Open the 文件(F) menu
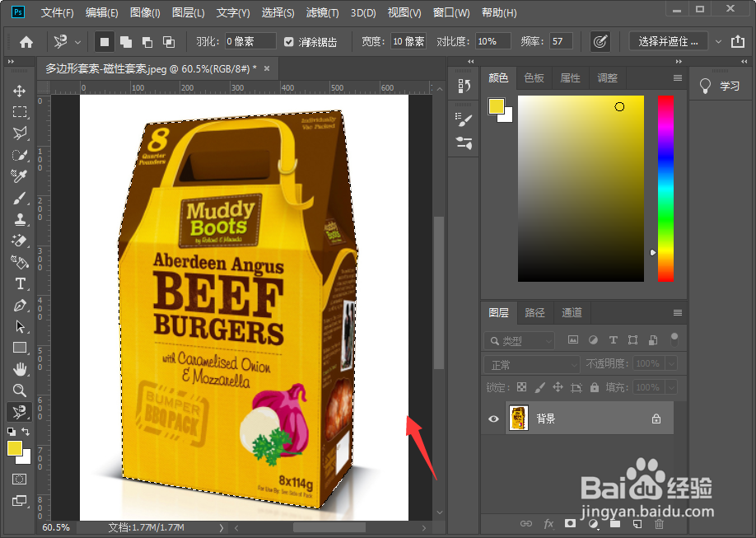Screen dimensions: 756x538 [x=57, y=12]
